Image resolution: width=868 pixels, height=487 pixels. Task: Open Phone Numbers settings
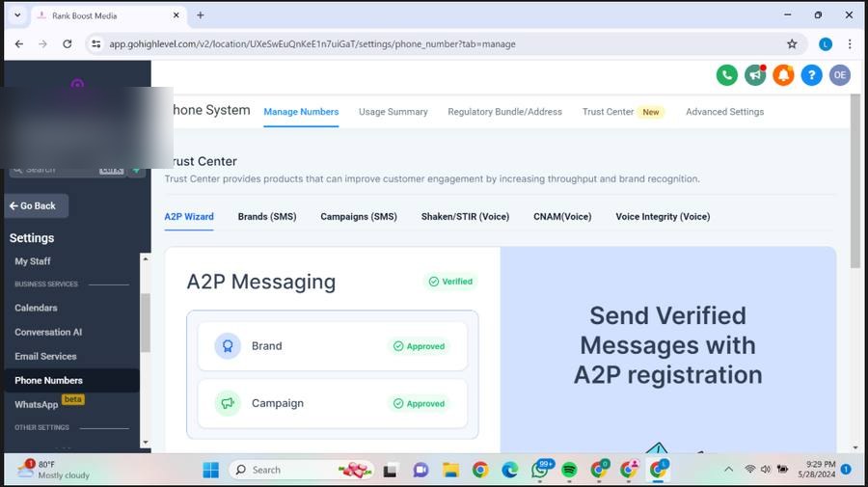72,381
